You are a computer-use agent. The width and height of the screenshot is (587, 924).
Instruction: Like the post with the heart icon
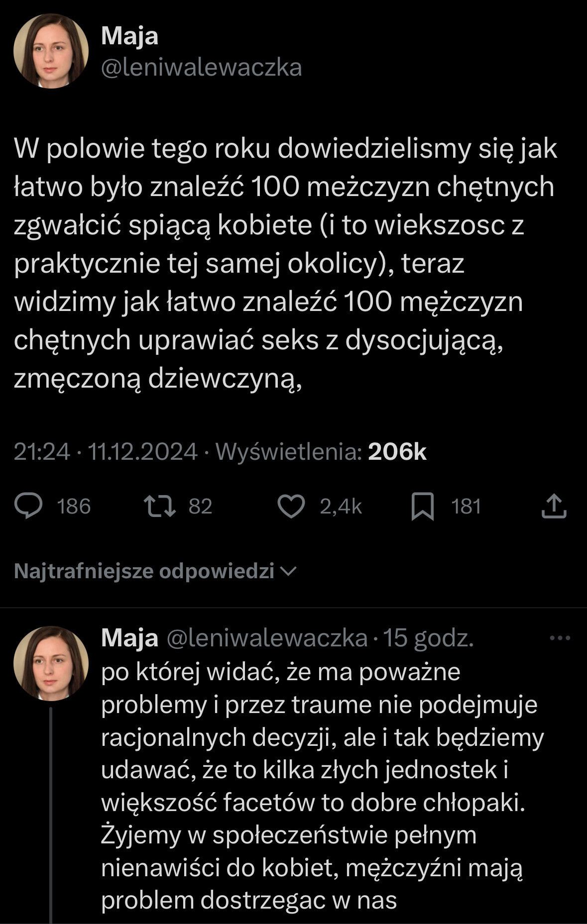[291, 506]
